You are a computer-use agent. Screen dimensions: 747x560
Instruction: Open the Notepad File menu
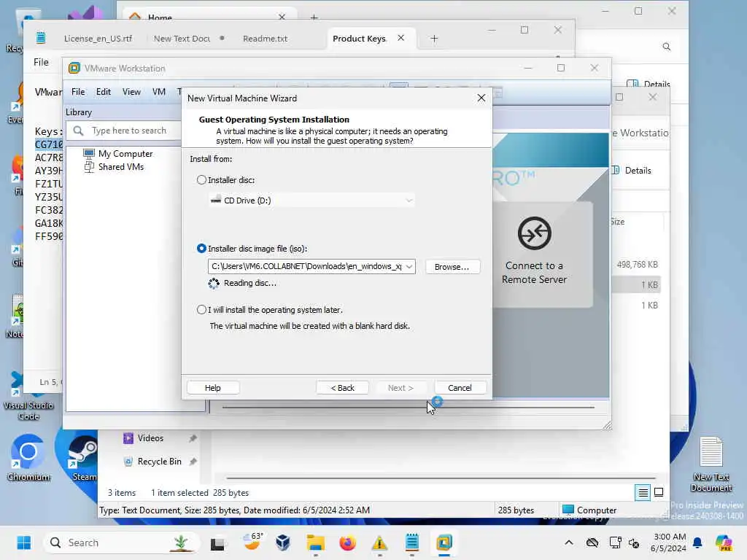(41, 63)
